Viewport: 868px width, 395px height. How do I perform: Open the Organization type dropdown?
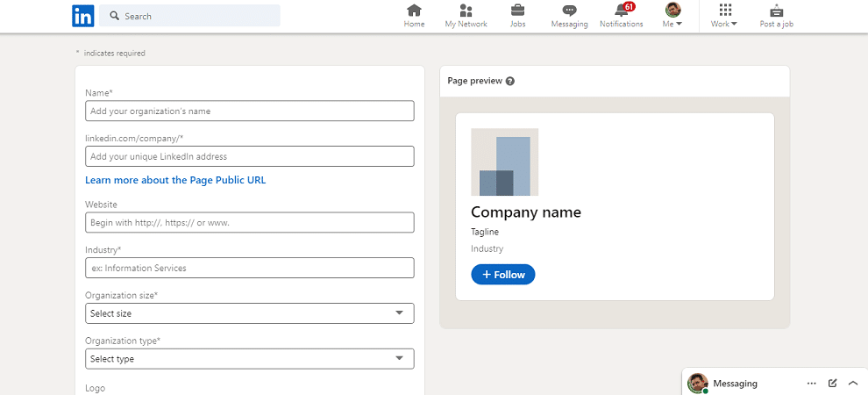click(x=250, y=359)
